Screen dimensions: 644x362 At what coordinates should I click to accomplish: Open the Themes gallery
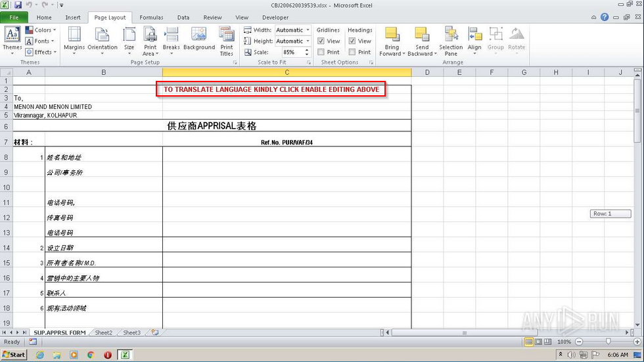click(x=12, y=41)
